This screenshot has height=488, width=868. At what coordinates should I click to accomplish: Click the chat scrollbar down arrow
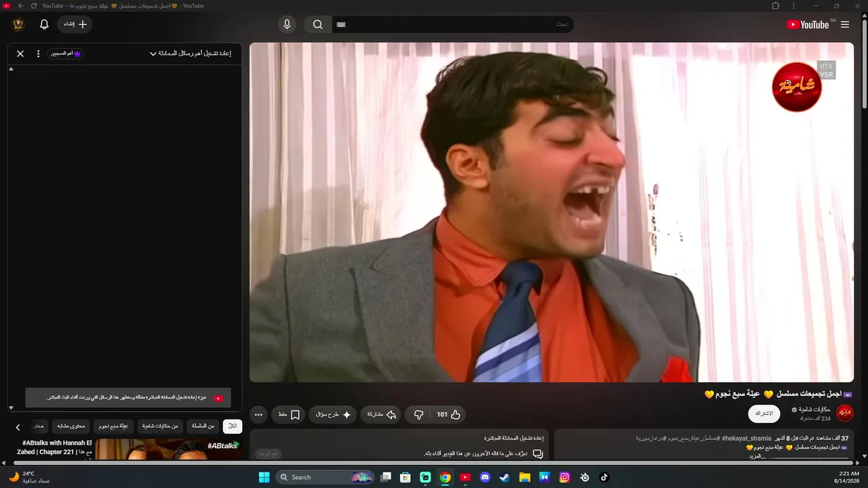click(x=11, y=407)
